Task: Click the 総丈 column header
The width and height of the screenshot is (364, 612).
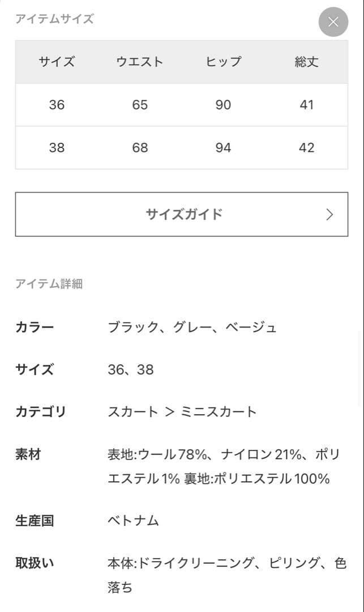Action: pos(306,62)
